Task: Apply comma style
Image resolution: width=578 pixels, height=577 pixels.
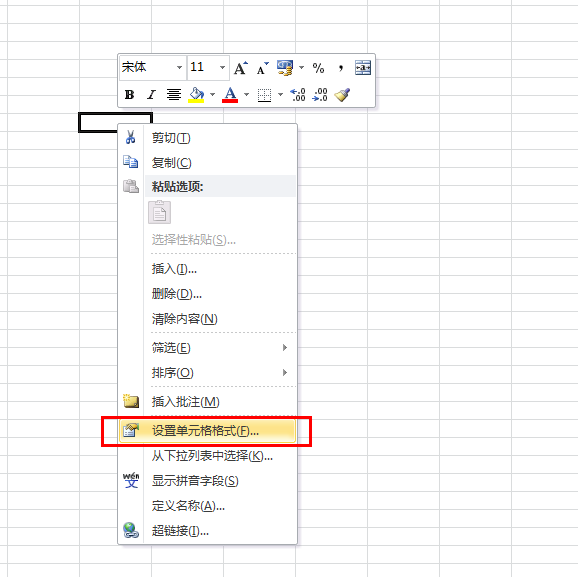Action: pos(341,68)
